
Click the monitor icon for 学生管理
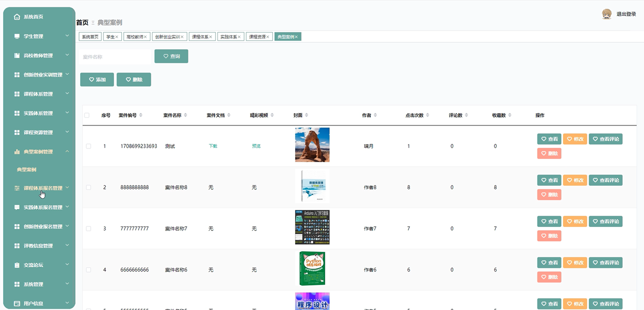coord(17,36)
